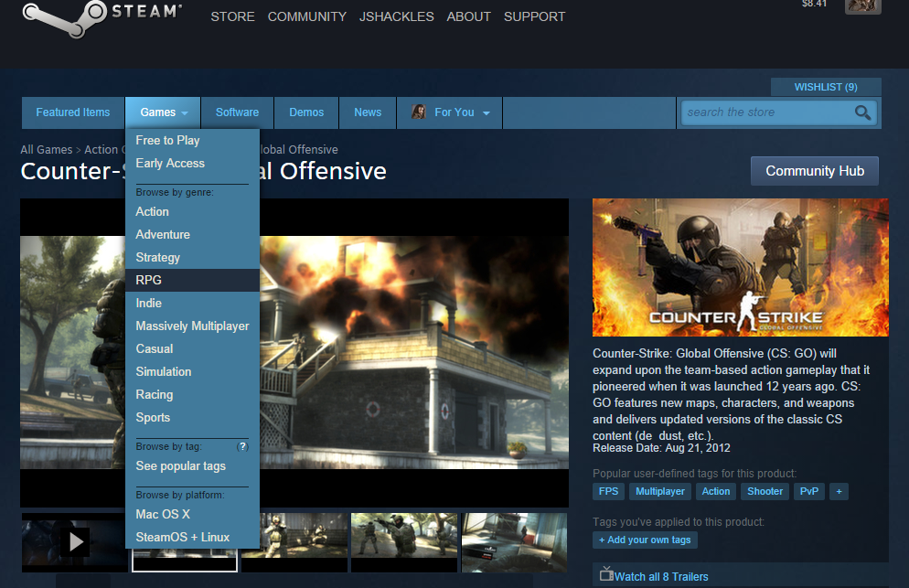Screen dimensions: 909x588
Task: Play the trailer video thumbnail
Action: click(x=75, y=541)
